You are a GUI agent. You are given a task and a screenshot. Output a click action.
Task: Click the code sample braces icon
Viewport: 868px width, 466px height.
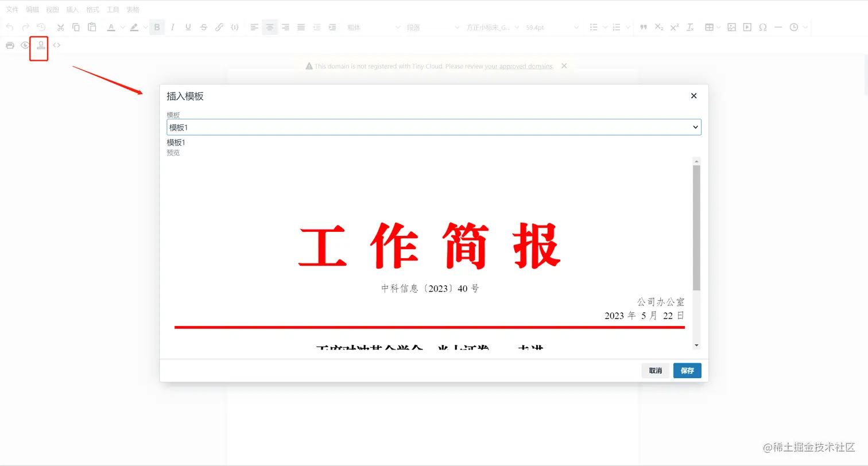tap(235, 27)
